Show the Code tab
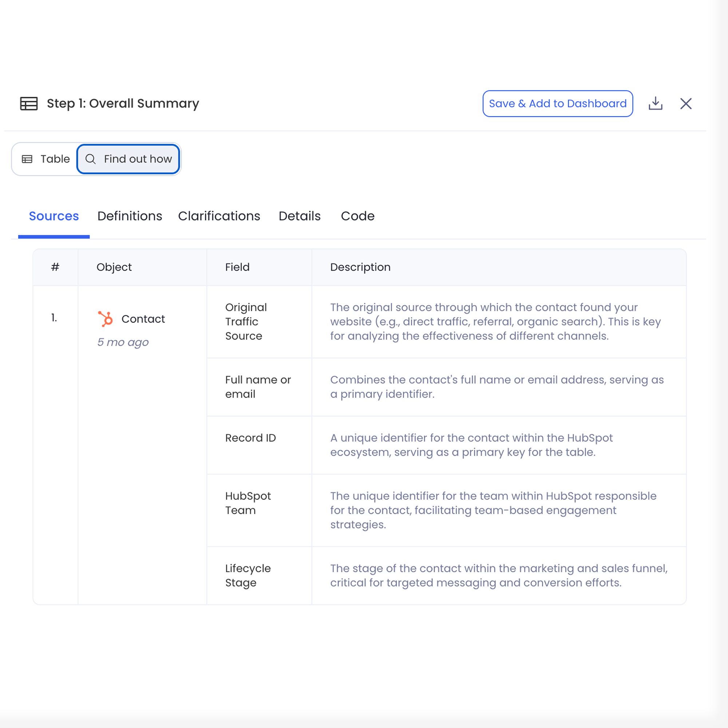Viewport: 728px width, 728px height. click(357, 216)
